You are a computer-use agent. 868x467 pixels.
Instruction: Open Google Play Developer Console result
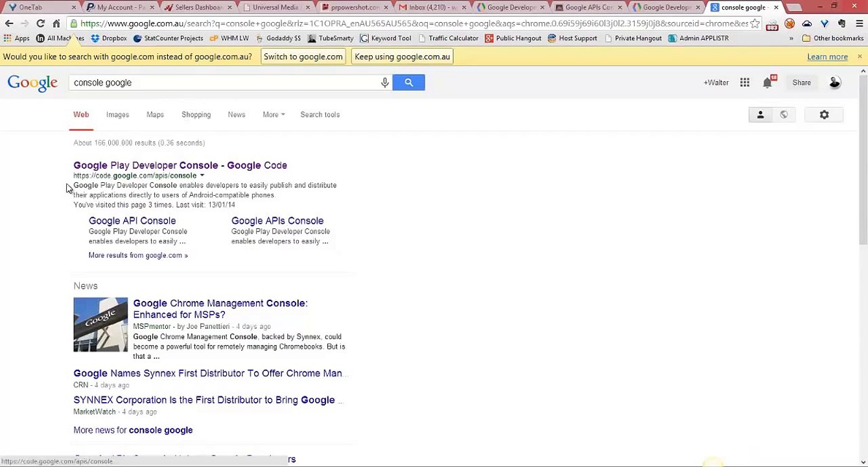click(x=180, y=165)
